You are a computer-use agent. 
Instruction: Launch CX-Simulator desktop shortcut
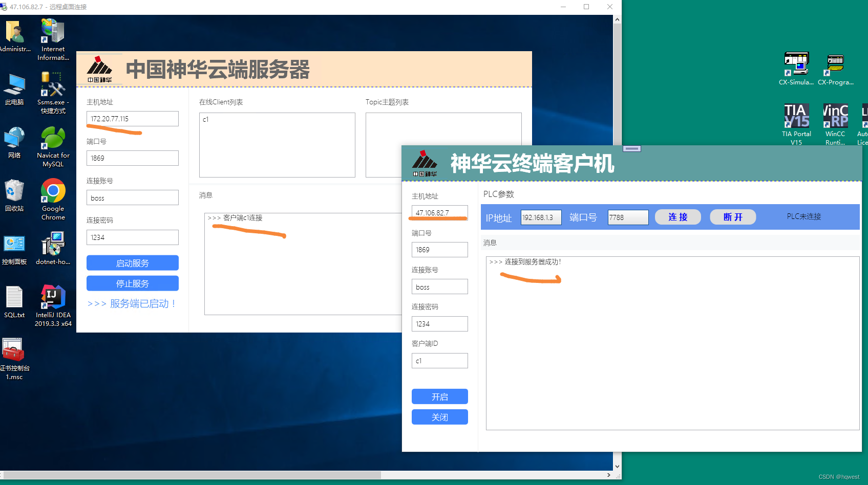tap(796, 68)
